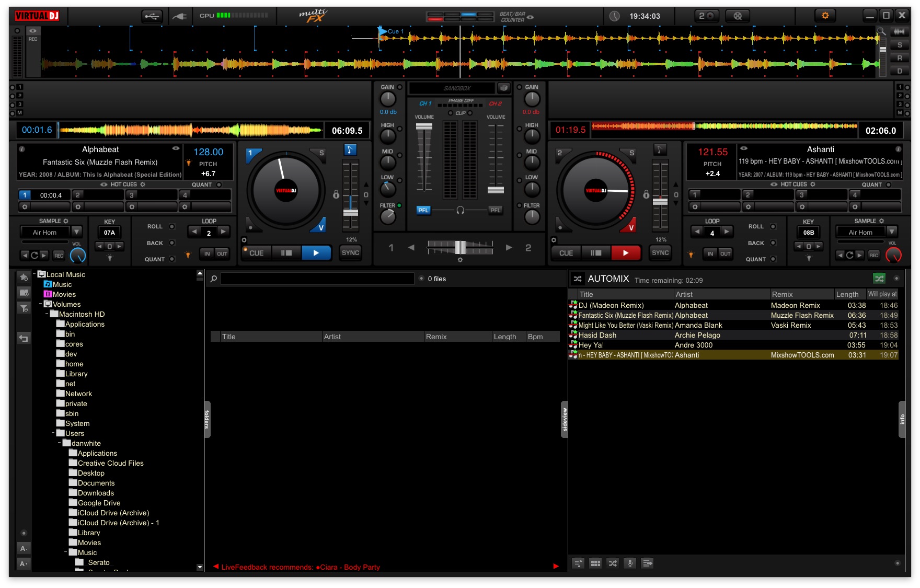This screenshot has height=588, width=920.
Task: Click the clock icon beside the time
Action: click(615, 16)
